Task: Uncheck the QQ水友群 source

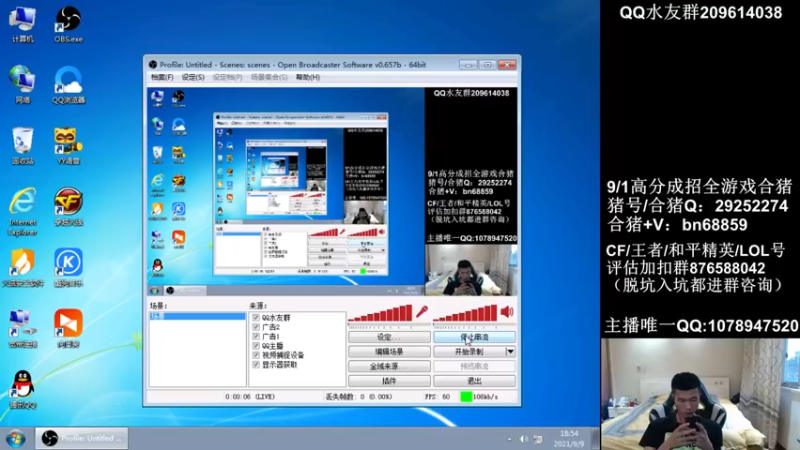Action: [x=256, y=317]
